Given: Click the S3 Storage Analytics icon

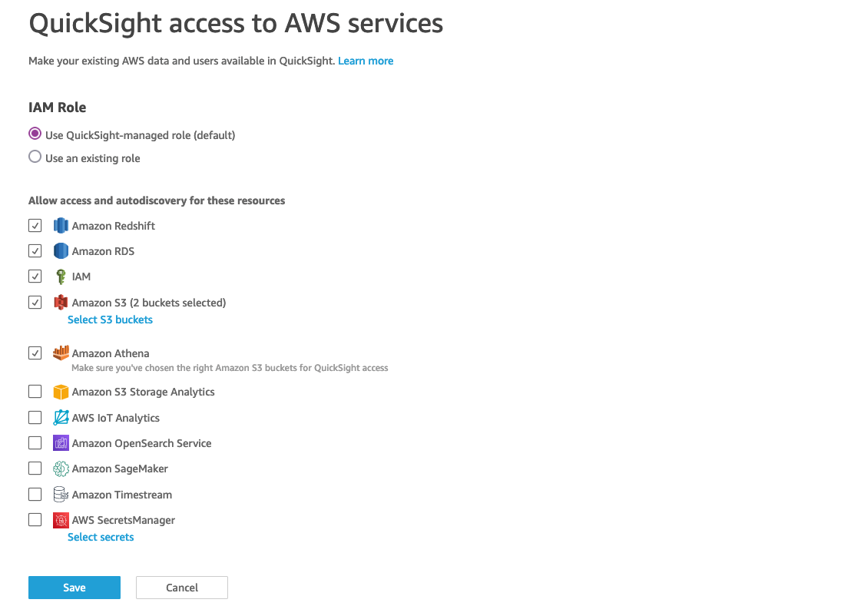Looking at the screenshot, I should 61,392.
